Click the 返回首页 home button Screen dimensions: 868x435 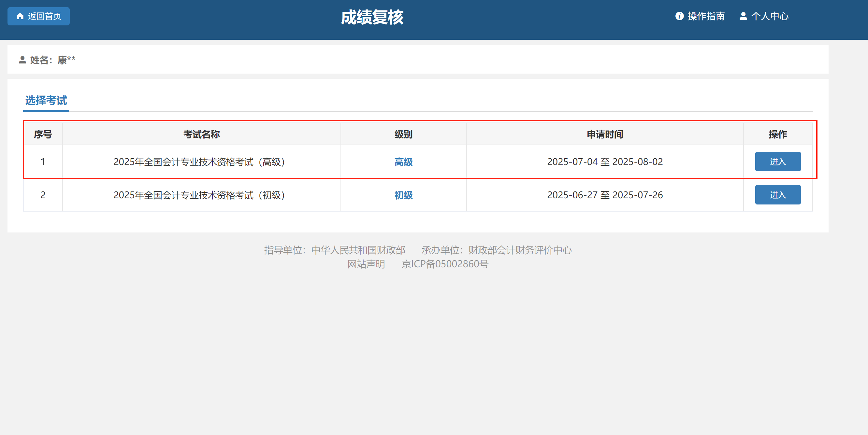point(38,16)
